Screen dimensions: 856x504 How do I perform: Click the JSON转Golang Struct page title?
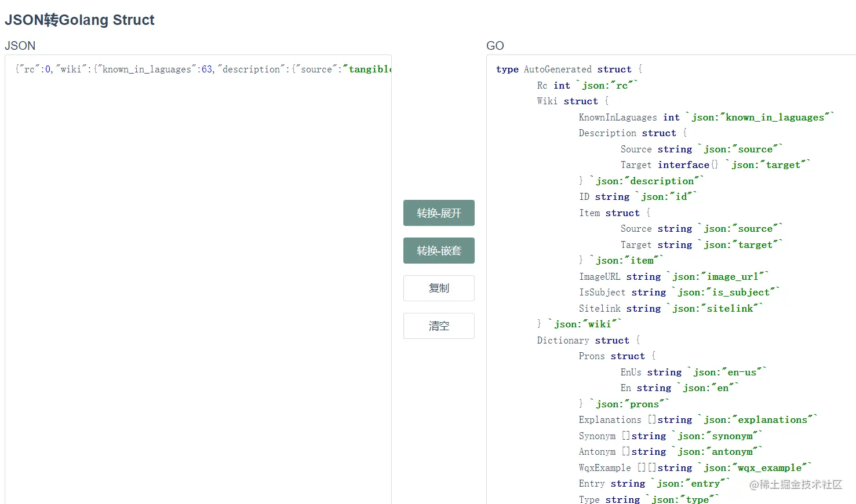point(79,20)
